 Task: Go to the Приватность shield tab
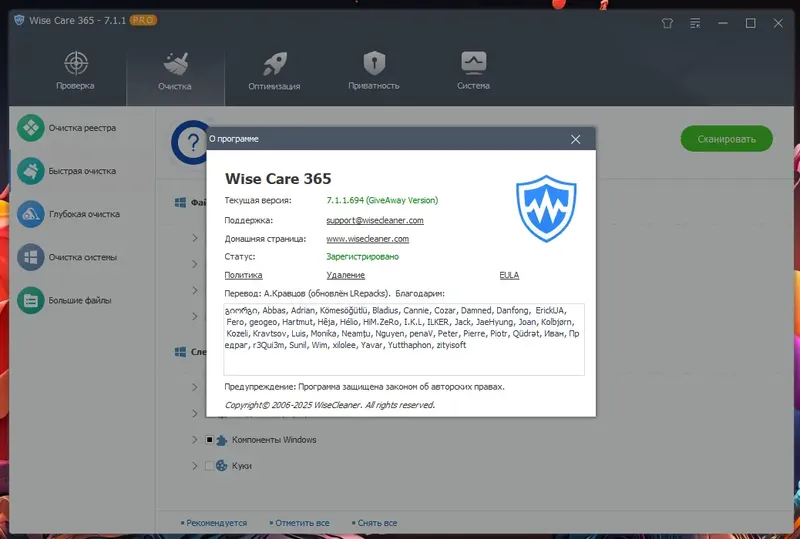(x=374, y=71)
